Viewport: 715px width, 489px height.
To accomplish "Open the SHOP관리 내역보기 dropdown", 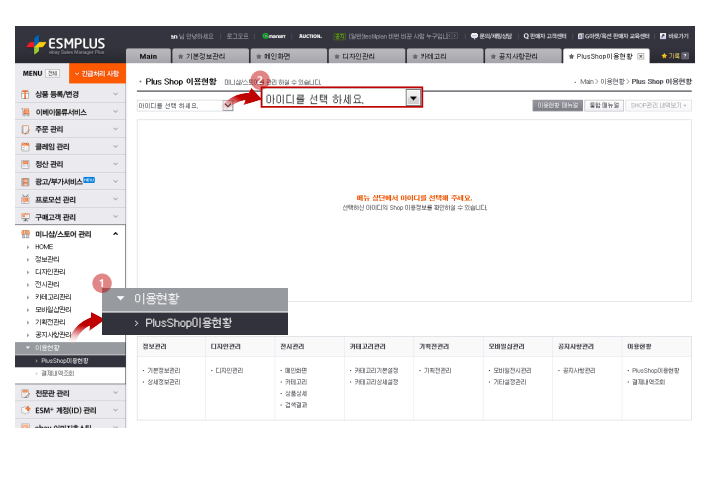I will click(x=658, y=105).
